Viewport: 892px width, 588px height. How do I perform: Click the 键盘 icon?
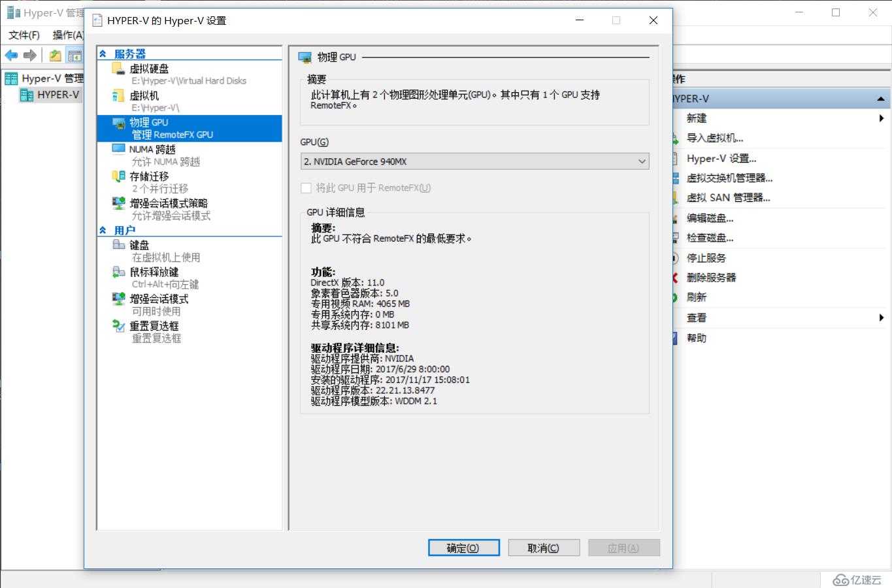point(118,245)
